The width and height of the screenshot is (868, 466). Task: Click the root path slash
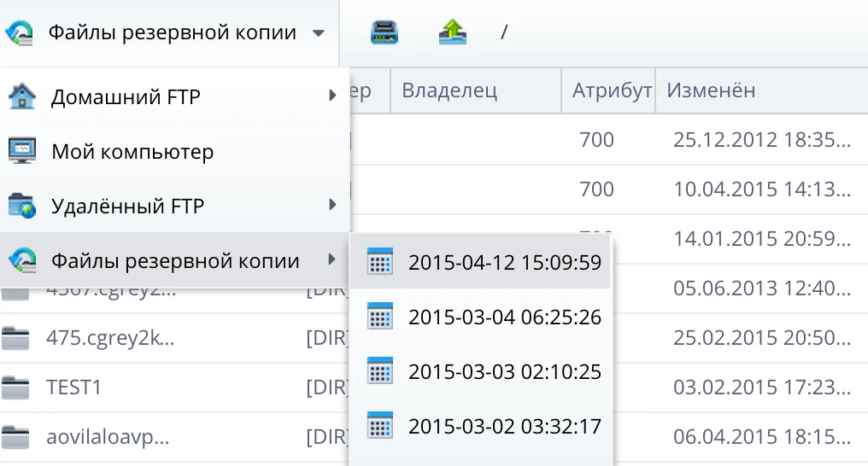[504, 32]
